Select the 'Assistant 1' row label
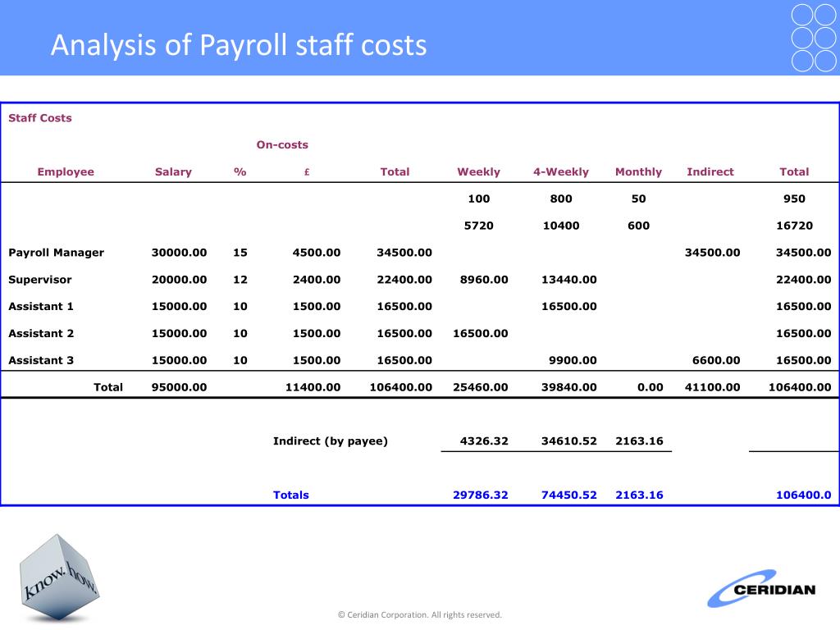 pyautogui.click(x=41, y=307)
